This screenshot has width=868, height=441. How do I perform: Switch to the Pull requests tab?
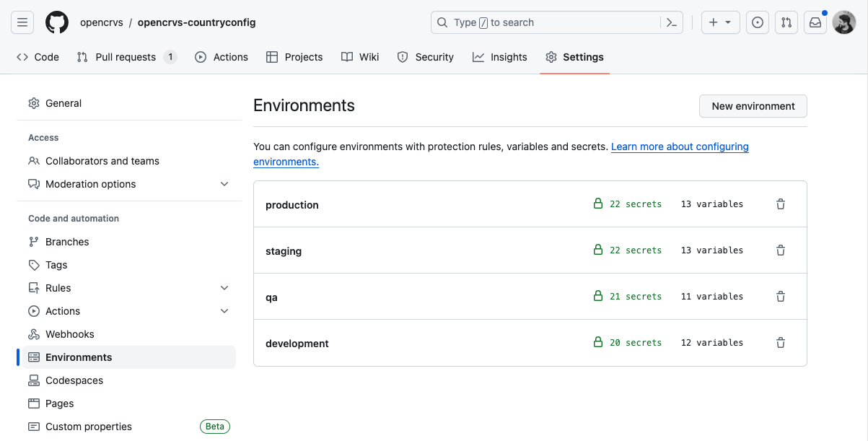click(x=127, y=57)
